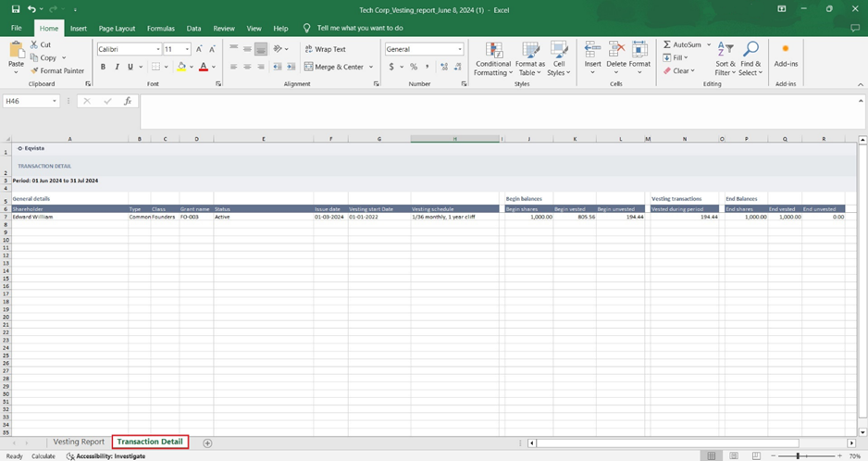This screenshot has height=461, width=868.
Task: Click the Borders icon
Action: coord(156,67)
